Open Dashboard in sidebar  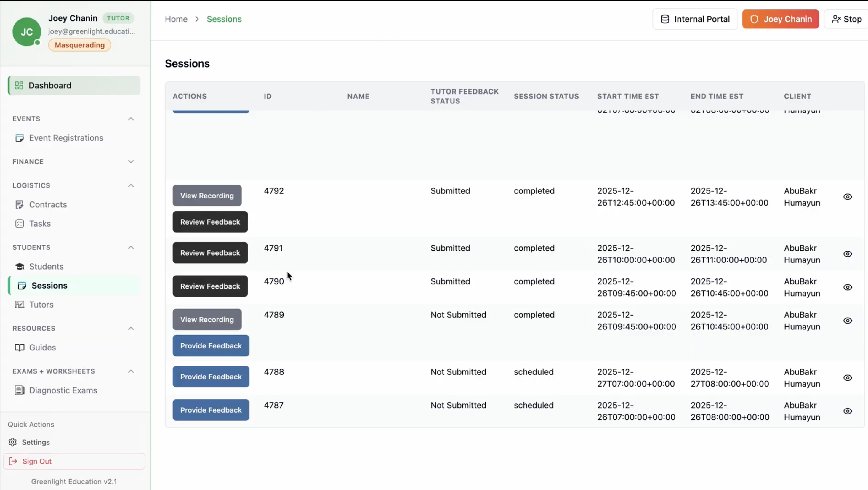pyautogui.click(x=74, y=85)
